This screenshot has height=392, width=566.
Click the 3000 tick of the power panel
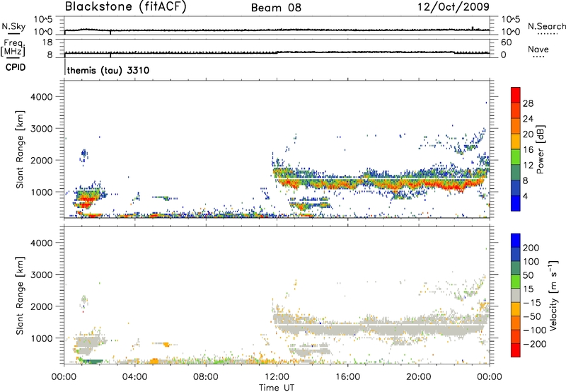pos(42,129)
